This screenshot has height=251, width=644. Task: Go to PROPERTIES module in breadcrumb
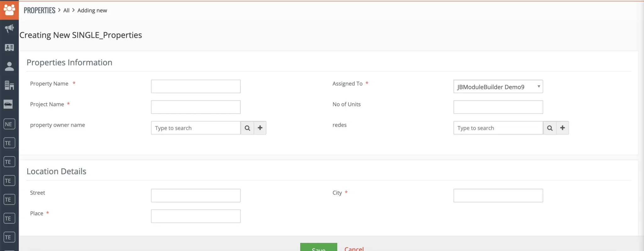pyautogui.click(x=39, y=10)
